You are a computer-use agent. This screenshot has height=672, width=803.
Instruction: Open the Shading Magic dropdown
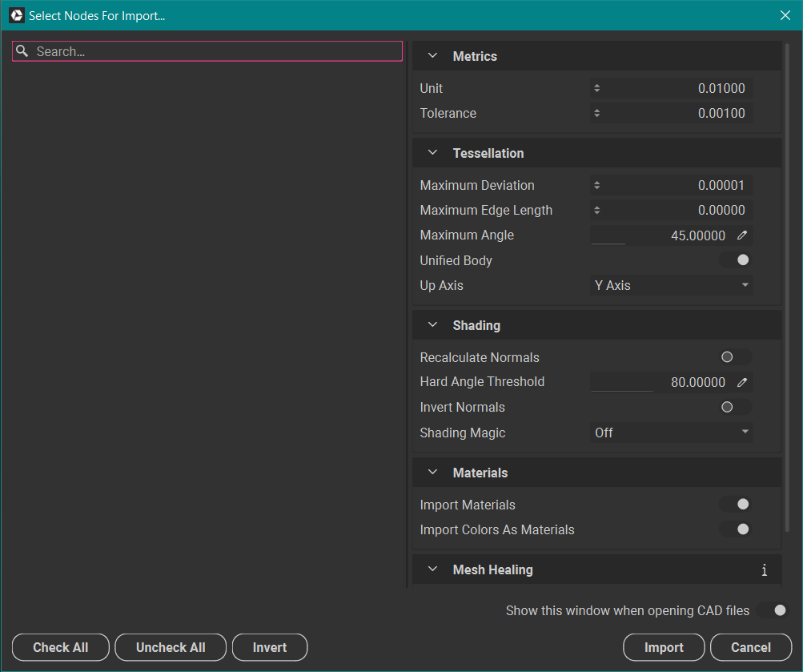point(671,433)
